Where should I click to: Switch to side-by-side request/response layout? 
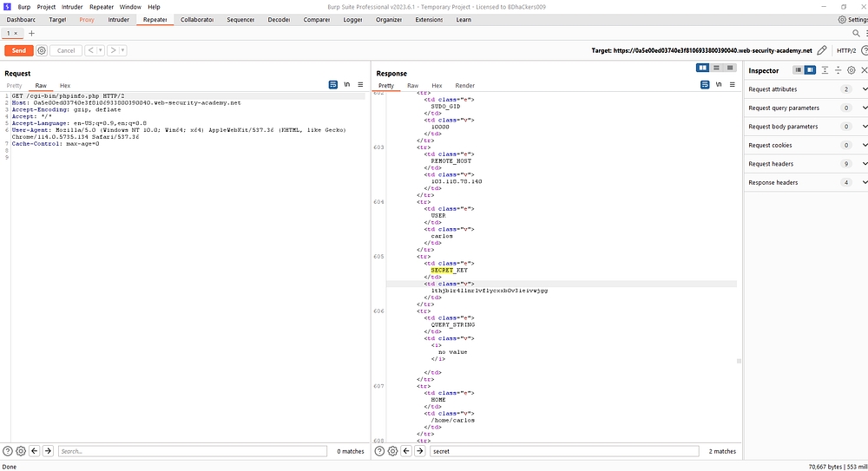[703, 68]
